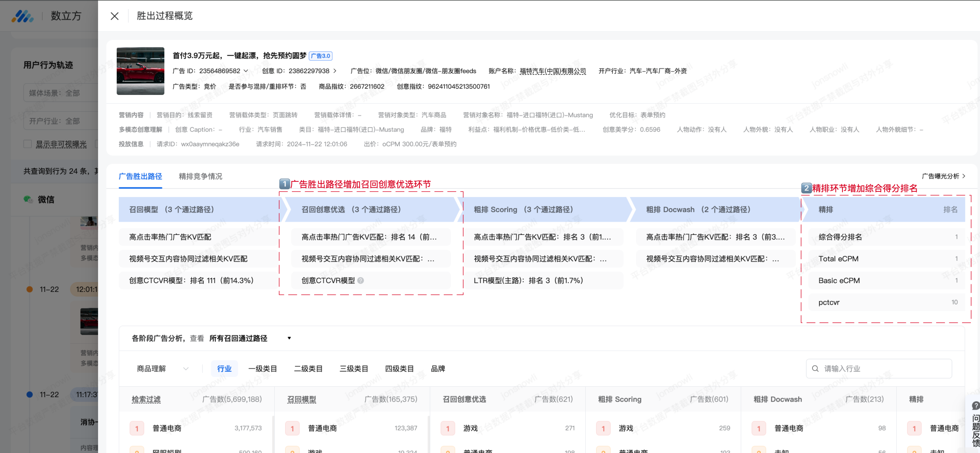Click the help icon beside 创意CTCVR模型
The image size is (980, 453).
pos(361,281)
